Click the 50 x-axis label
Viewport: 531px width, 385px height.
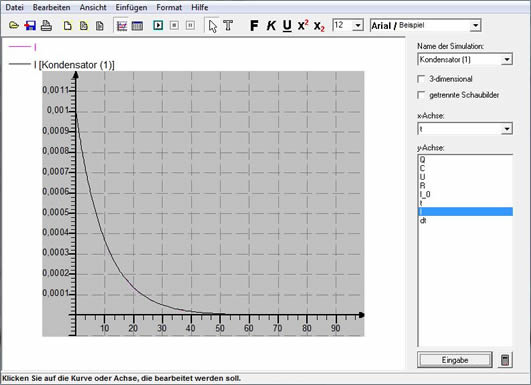coord(220,328)
